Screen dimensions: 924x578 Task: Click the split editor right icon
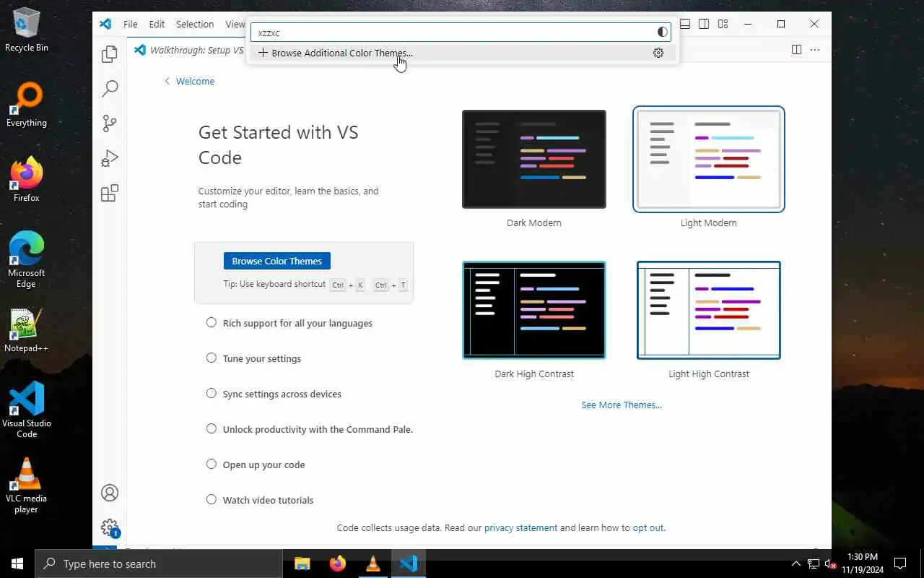point(796,50)
